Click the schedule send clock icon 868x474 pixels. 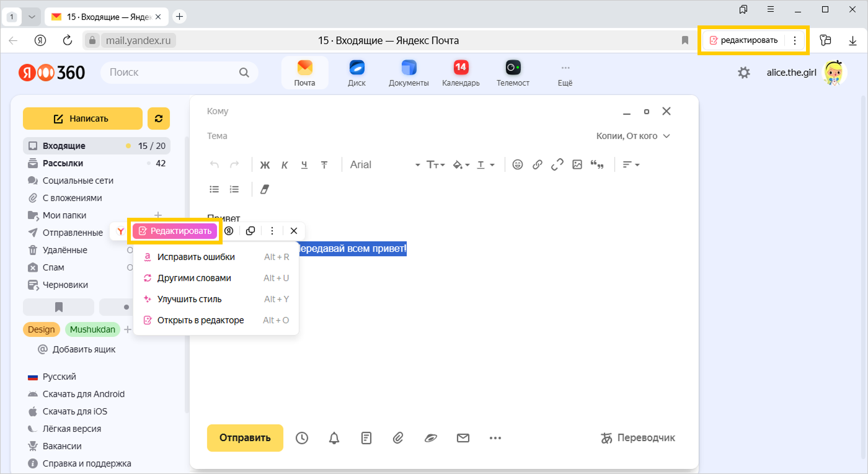(302, 438)
